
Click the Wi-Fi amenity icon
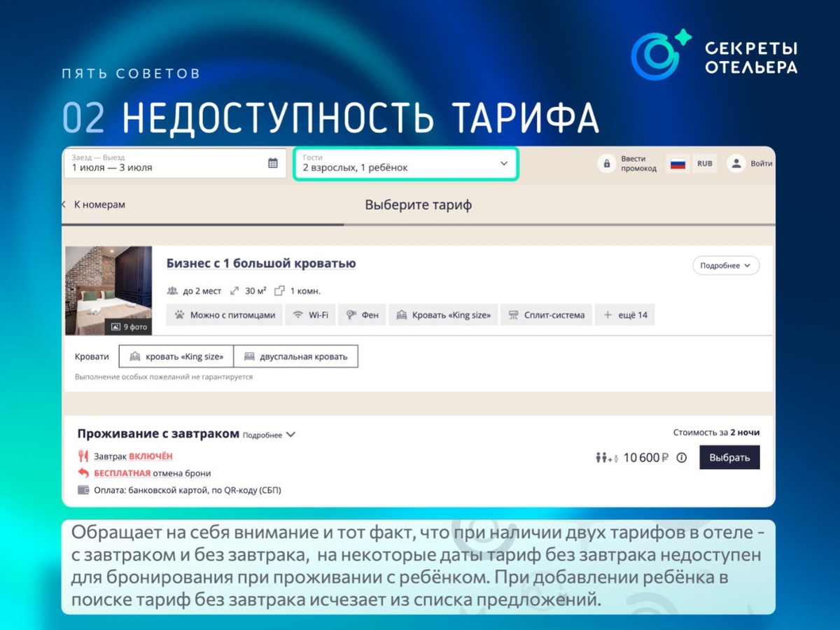pos(300,315)
